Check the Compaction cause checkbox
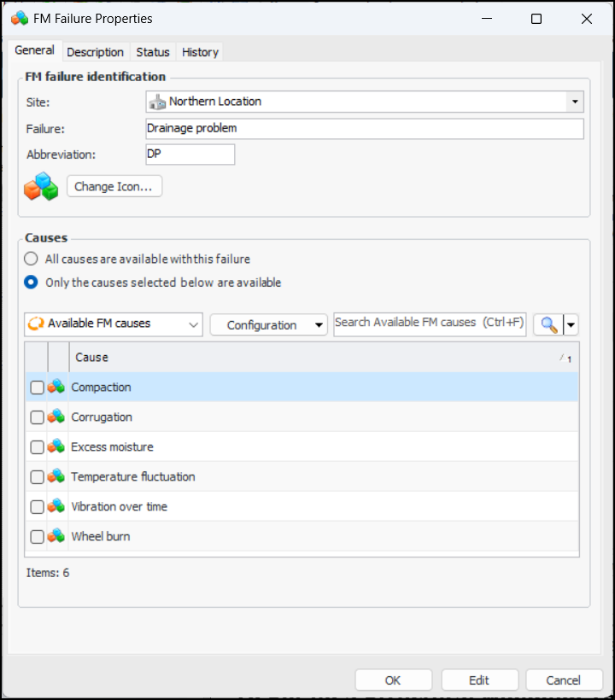Image resolution: width=615 pixels, height=700 pixels. pos(37,388)
